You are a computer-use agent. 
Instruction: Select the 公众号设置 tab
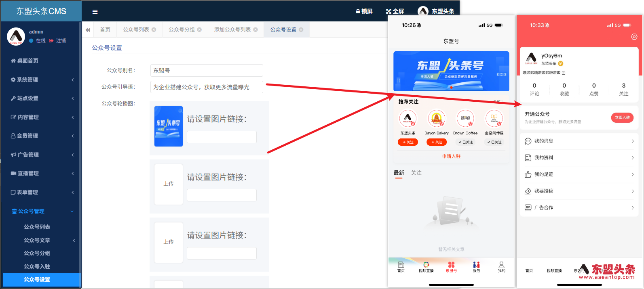tap(283, 30)
